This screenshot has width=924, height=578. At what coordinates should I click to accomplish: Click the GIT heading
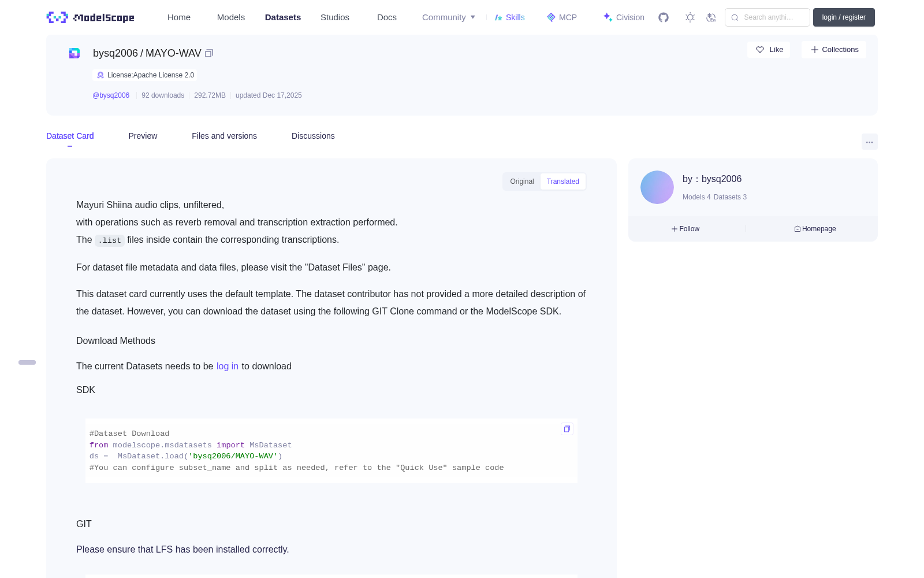pyautogui.click(x=84, y=524)
